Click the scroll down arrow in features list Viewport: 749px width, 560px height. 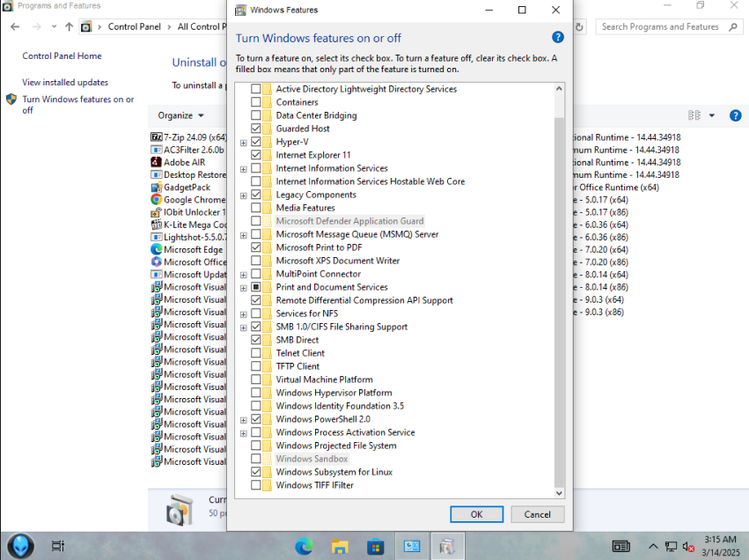coord(559,493)
